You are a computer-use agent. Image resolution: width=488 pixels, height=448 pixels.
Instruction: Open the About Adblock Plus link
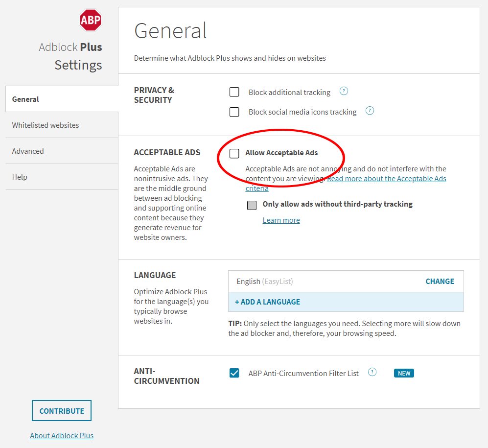tap(62, 436)
